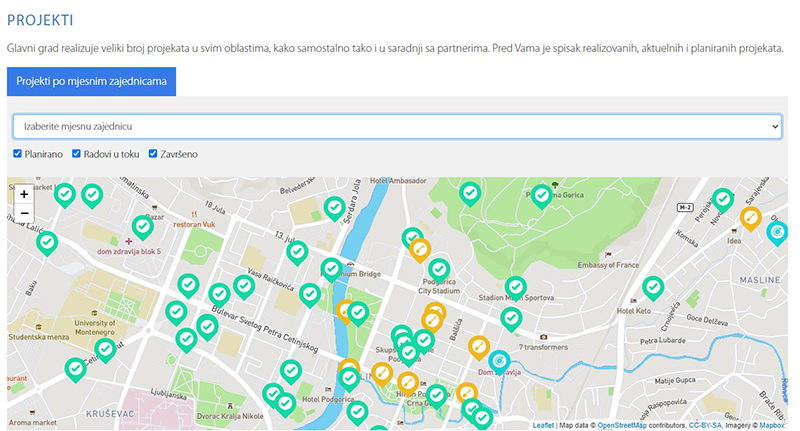The image size is (800, 431).
Task: Open the Izaberite mjesnu zajednicu dropdown
Action: point(397,126)
